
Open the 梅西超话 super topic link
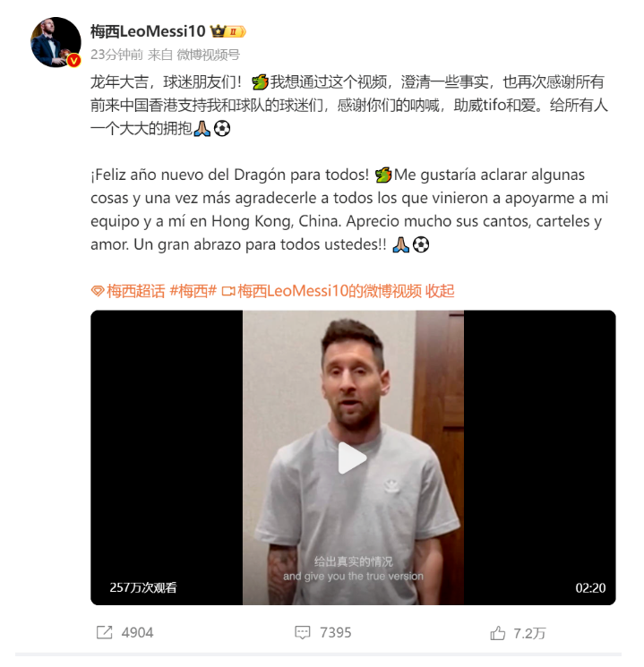[135, 291]
